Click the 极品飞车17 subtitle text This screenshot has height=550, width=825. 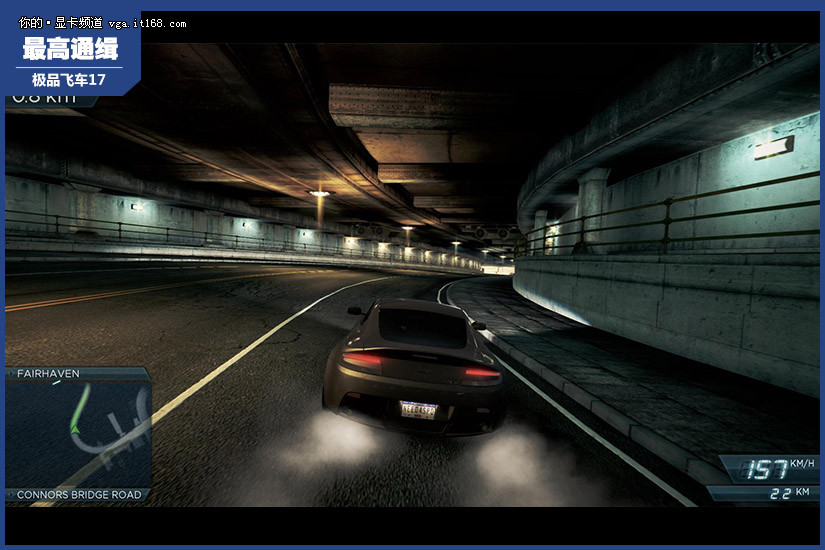pyautogui.click(x=69, y=80)
